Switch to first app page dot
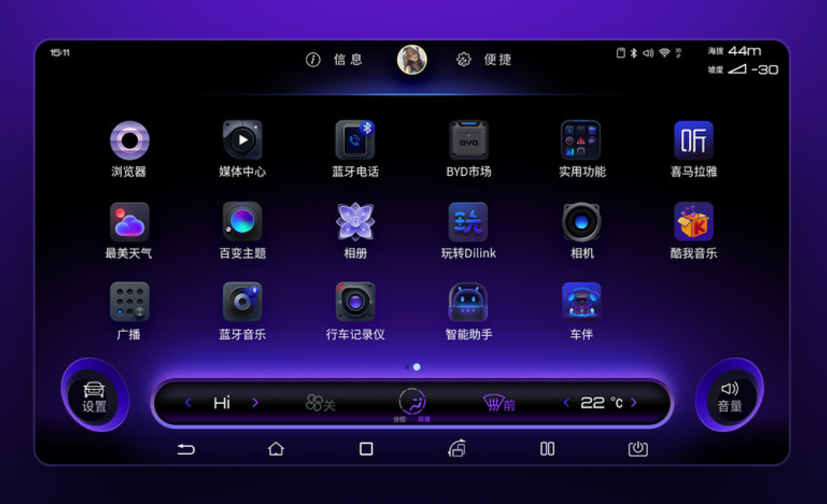This screenshot has width=827, height=504. [x=407, y=366]
